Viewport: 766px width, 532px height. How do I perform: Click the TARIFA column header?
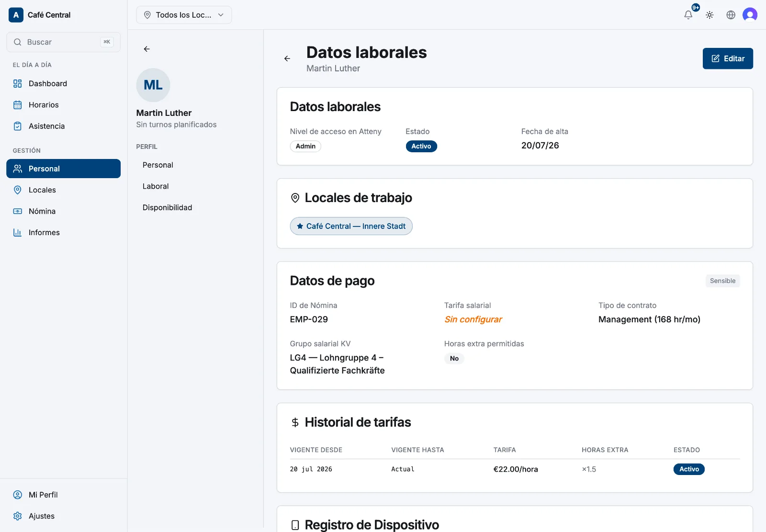coord(505,450)
